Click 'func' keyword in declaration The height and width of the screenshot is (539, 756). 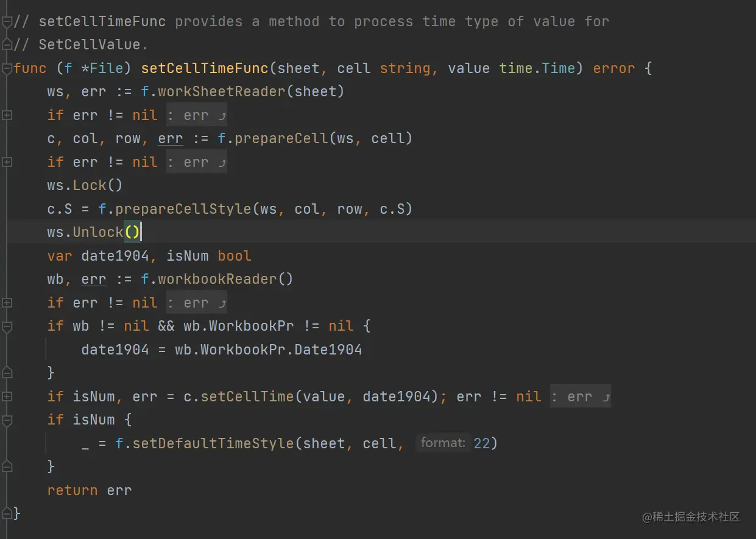[x=30, y=68]
